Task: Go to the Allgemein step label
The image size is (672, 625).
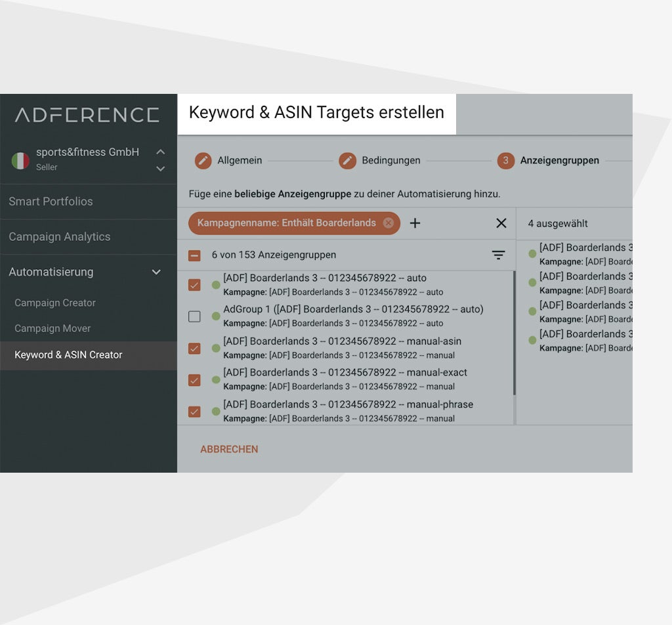Action: 240,160
